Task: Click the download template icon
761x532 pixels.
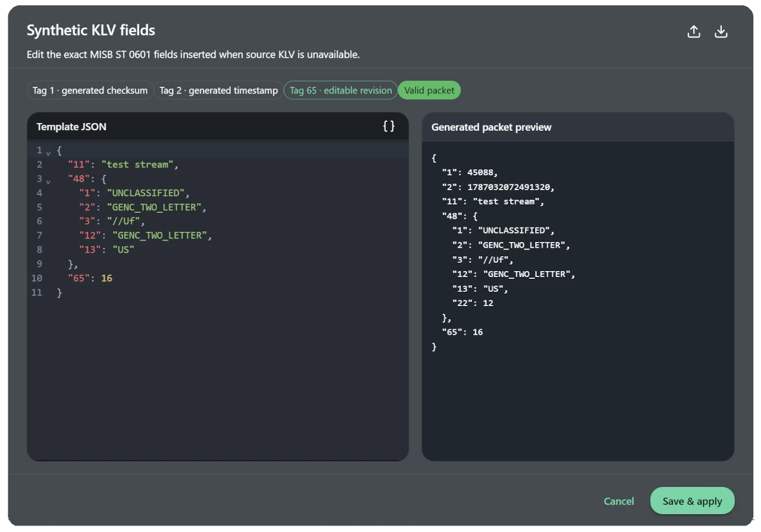Action: pos(721,32)
